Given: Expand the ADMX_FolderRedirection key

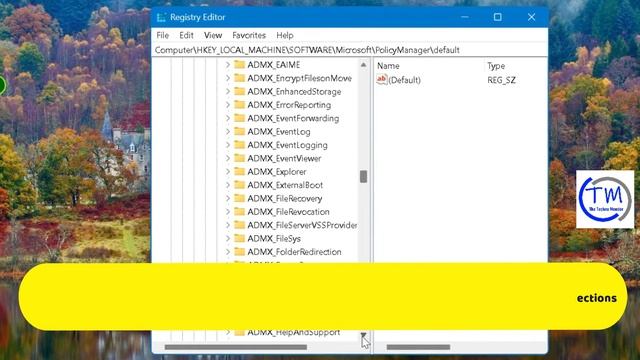Looking at the screenshot, I should click(228, 252).
